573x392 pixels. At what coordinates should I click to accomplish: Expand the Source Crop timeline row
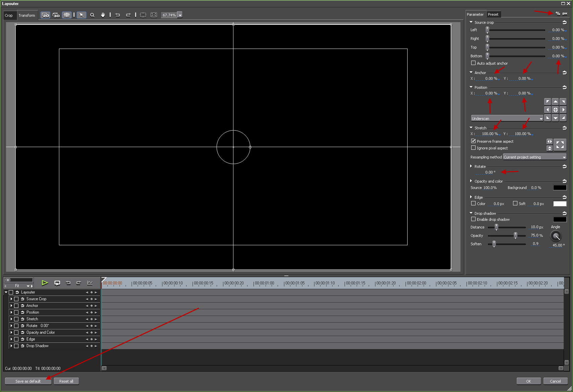(11, 299)
